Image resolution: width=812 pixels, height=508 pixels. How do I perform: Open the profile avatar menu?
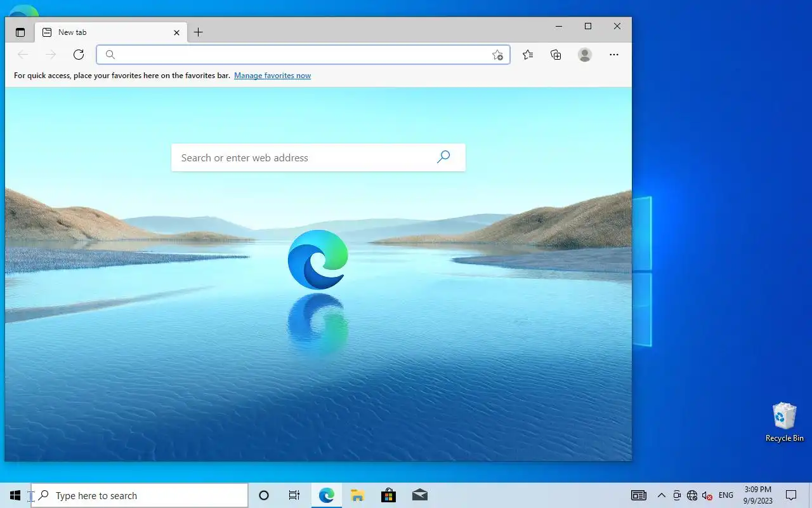tap(585, 55)
